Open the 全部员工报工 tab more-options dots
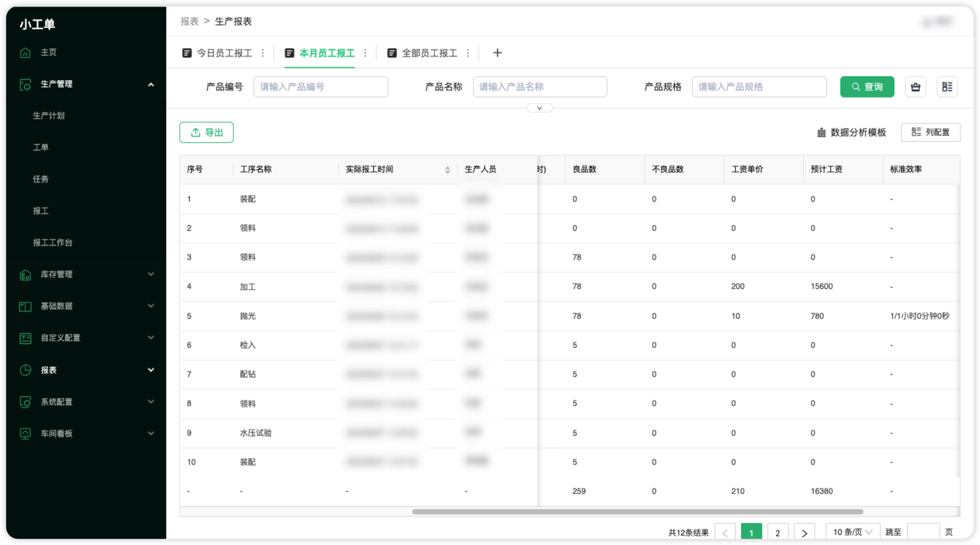 click(468, 53)
